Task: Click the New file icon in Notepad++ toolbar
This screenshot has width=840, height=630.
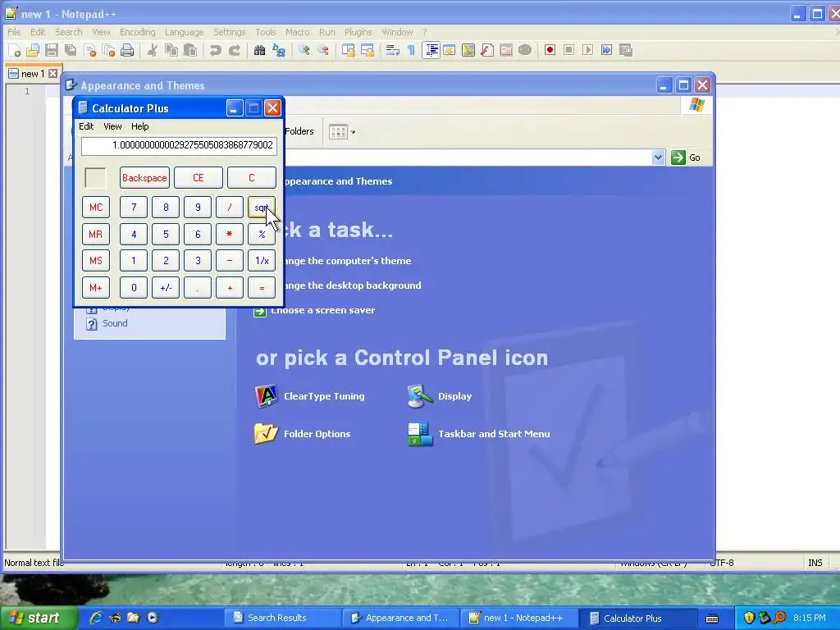Action: click(15, 50)
